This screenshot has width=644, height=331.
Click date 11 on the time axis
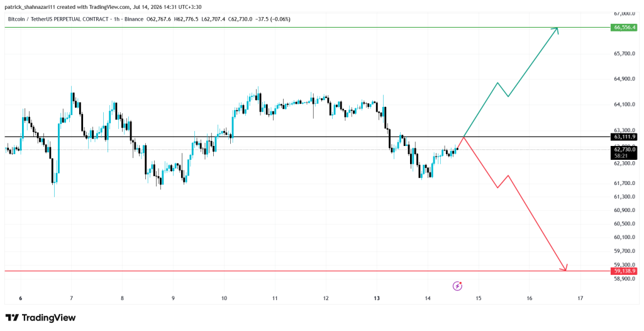(x=275, y=298)
